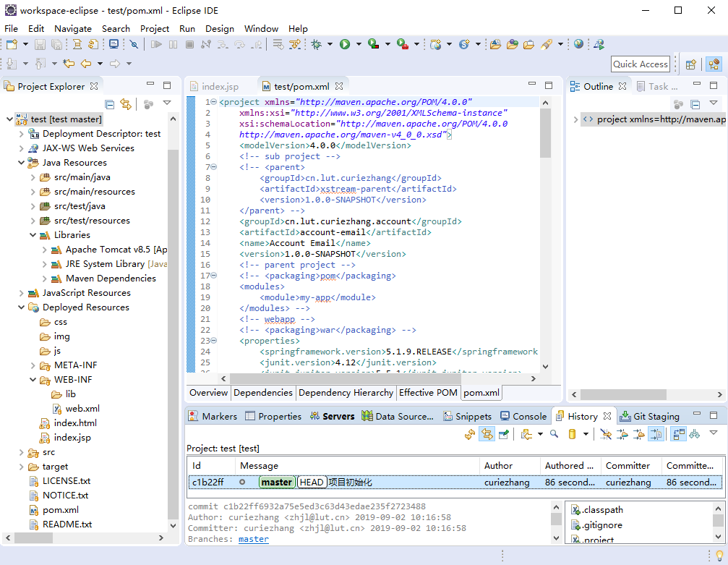The width and height of the screenshot is (728, 565).
Task: Close the test/pom.xml editor tab
Action: click(339, 86)
